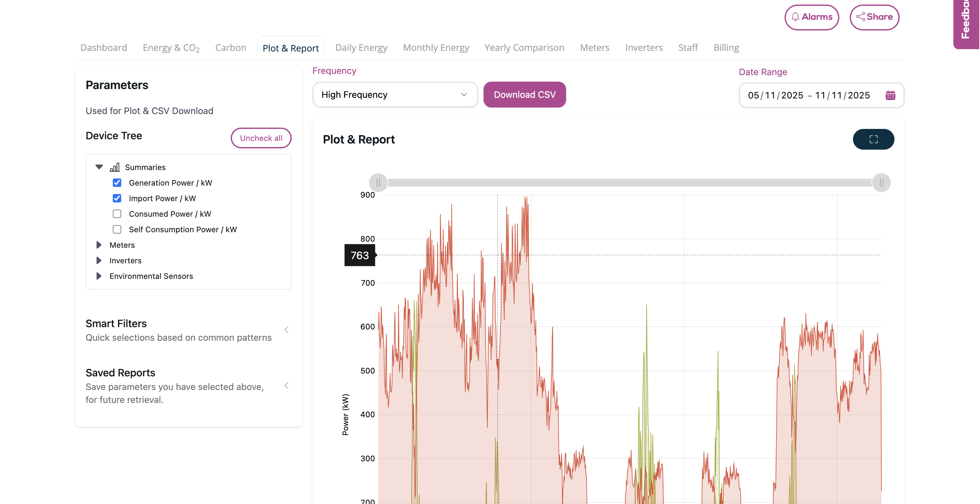Open the Alarms bell button

[x=812, y=17]
